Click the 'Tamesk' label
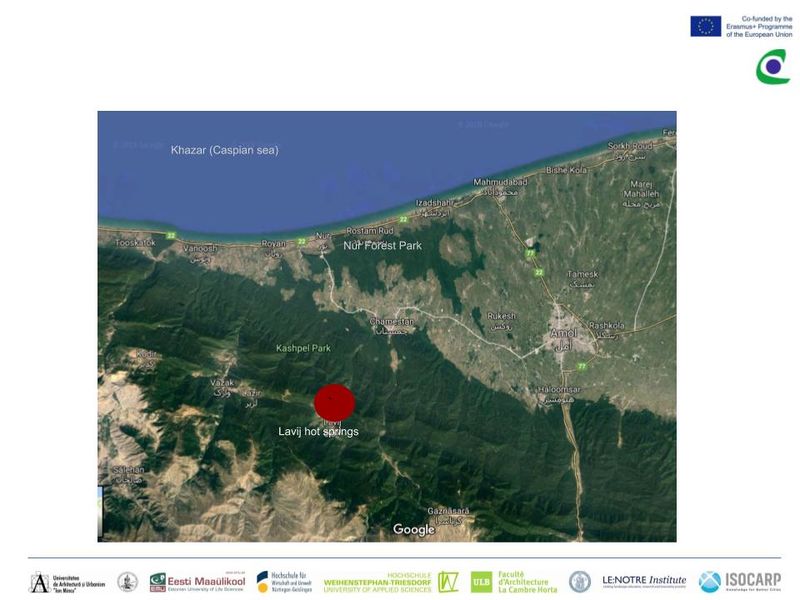This screenshot has width=800, height=600. (583, 274)
